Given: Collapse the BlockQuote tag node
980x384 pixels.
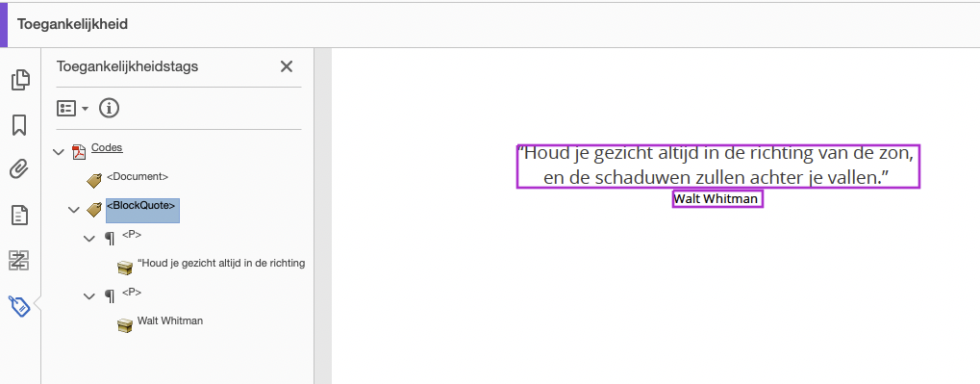Looking at the screenshot, I should point(74,210).
